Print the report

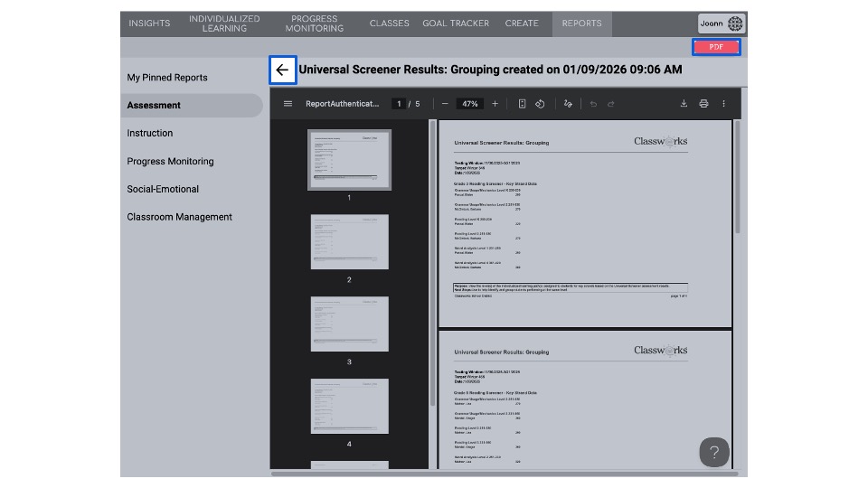703,103
